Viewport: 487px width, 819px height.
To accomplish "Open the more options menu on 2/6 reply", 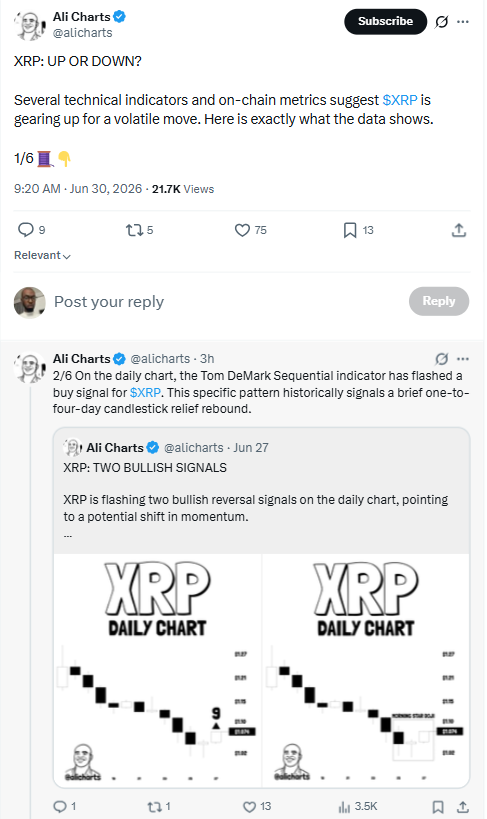I will 462,359.
